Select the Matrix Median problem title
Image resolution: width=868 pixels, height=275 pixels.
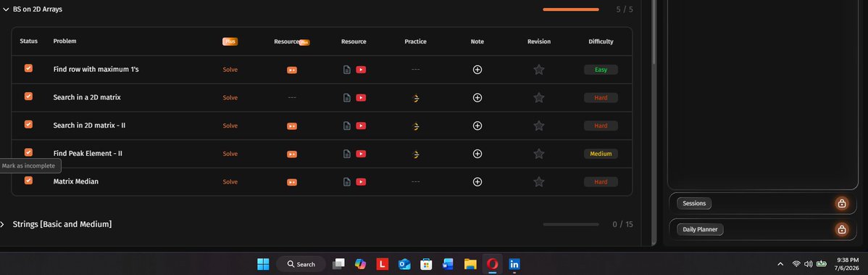point(76,182)
